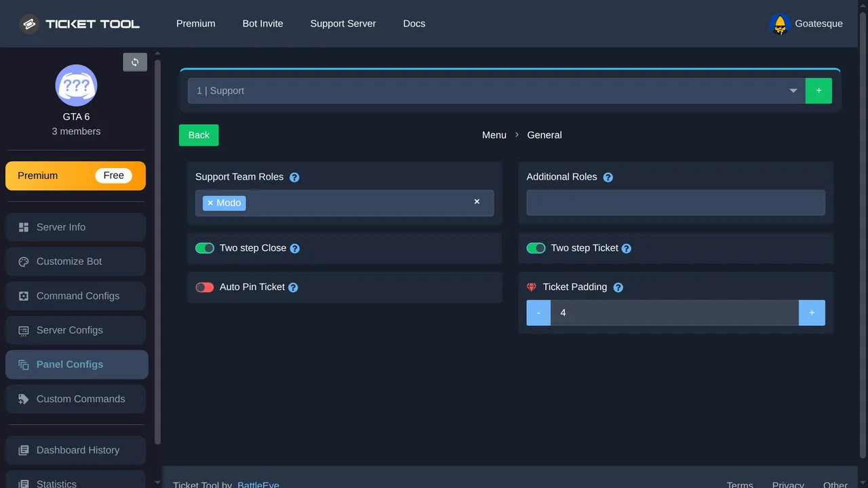Open Dashboard History in the sidebar
The width and height of the screenshot is (868, 488).
pyautogui.click(x=76, y=450)
